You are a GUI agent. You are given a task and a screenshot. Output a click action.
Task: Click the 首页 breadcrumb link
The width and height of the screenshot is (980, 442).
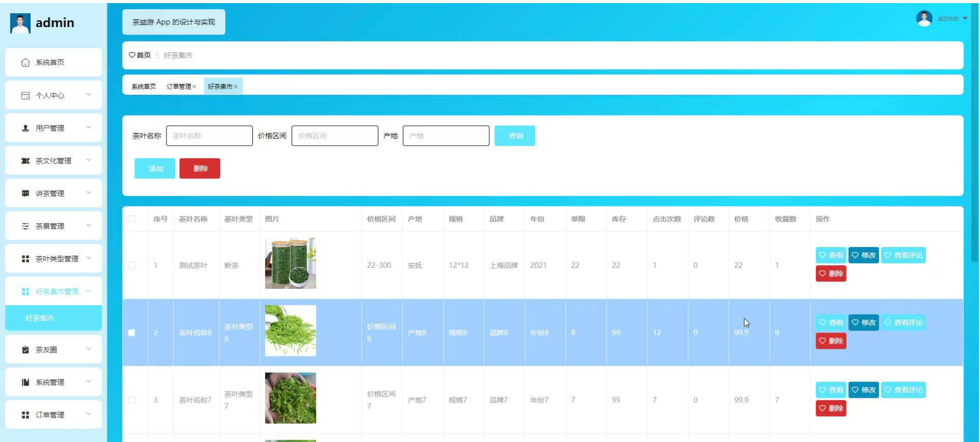tap(143, 55)
